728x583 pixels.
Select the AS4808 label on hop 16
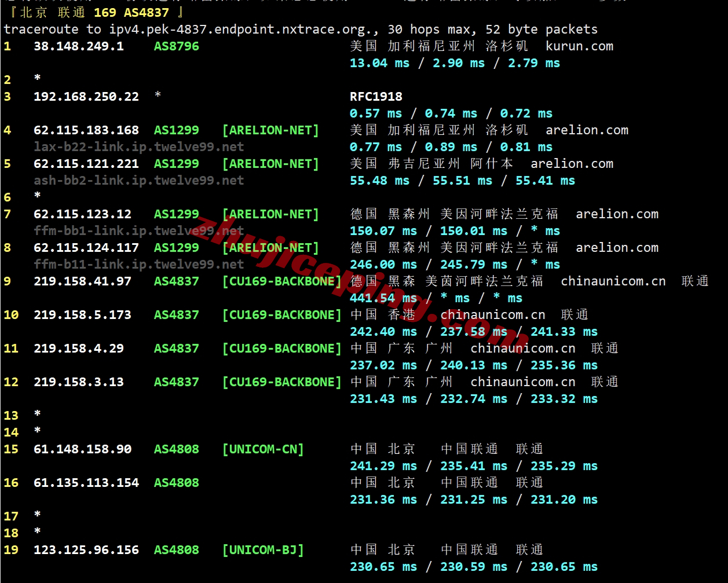(x=177, y=483)
